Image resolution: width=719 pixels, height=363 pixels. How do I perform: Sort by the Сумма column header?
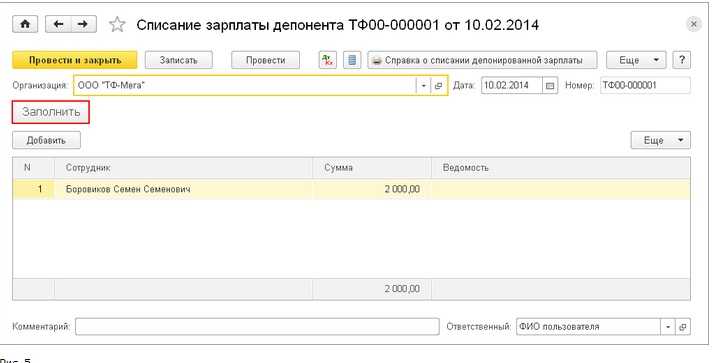tap(372, 168)
